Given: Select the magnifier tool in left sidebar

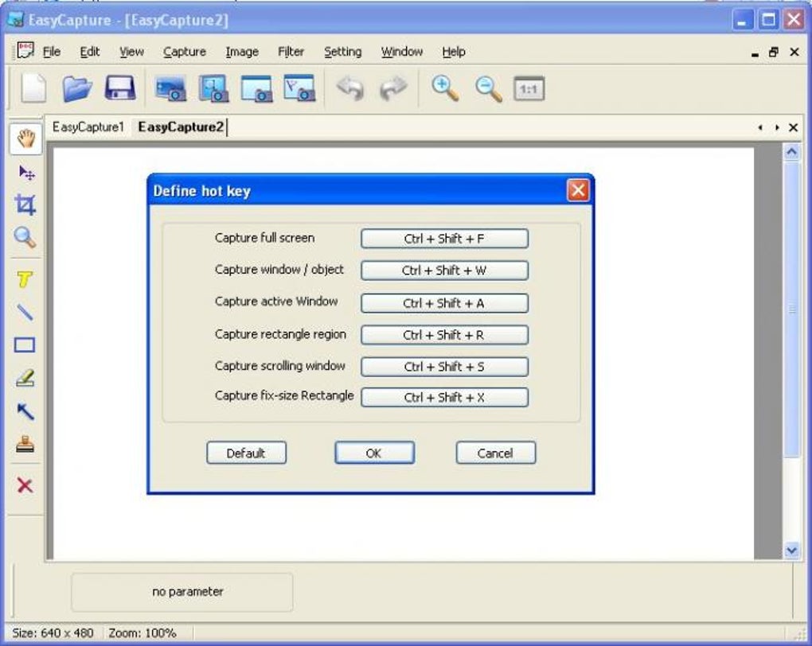Looking at the screenshot, I should point(25,238).
